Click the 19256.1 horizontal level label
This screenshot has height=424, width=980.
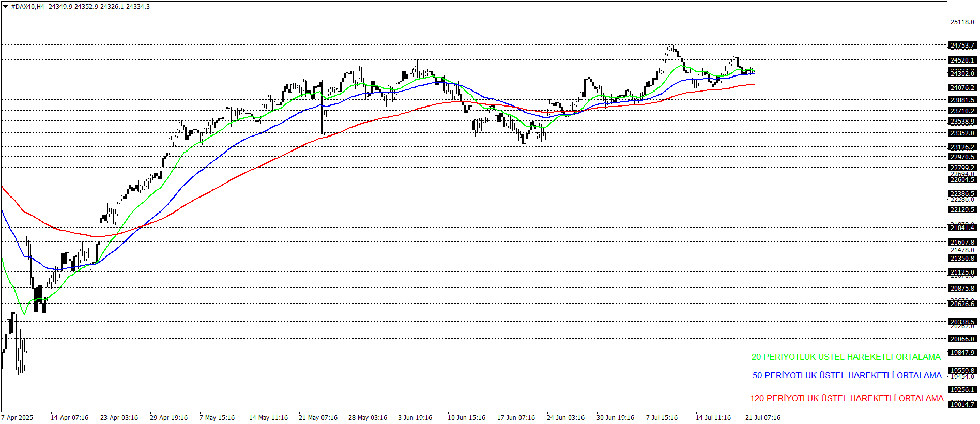pos(962,390)
